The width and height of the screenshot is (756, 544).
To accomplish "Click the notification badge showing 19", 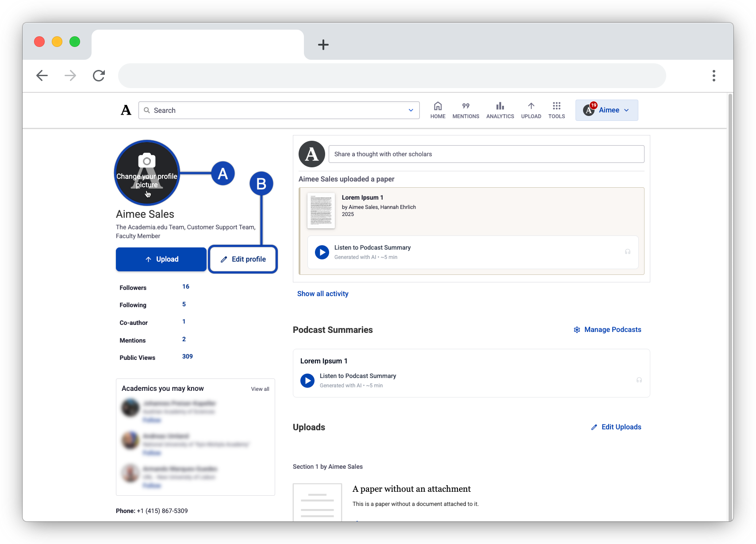I will click(x=593, y=105).
